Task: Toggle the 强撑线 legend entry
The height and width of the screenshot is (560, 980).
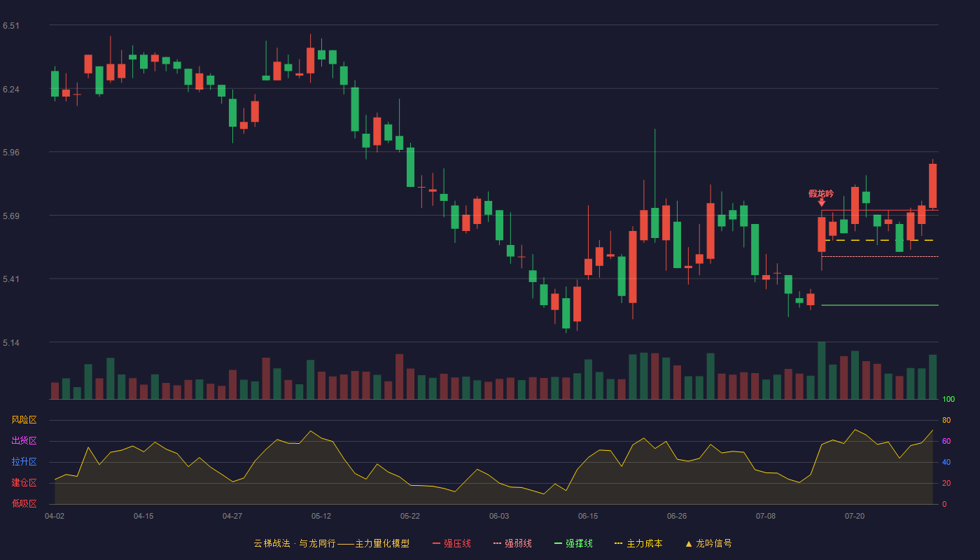Action: [573, 543]
